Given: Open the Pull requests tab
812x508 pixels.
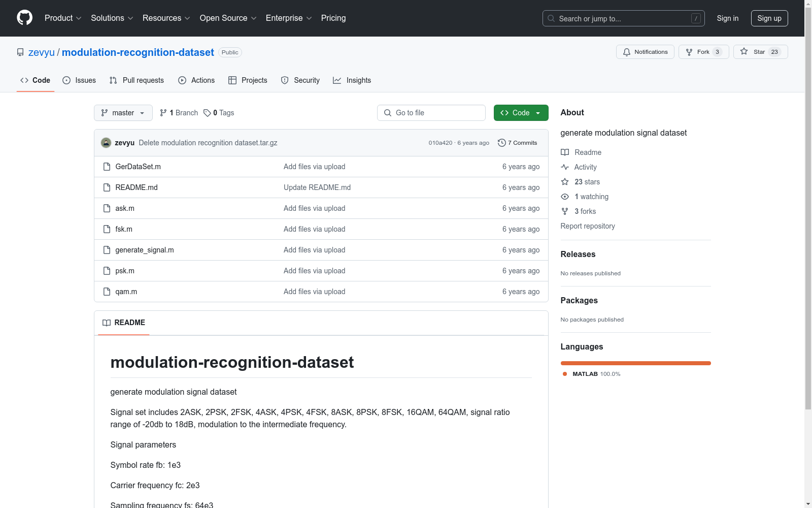Looking at the screenshot, I should pos(137,80).
